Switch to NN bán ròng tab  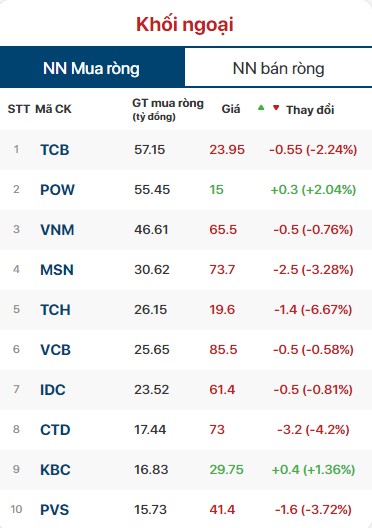click(278, 68)
